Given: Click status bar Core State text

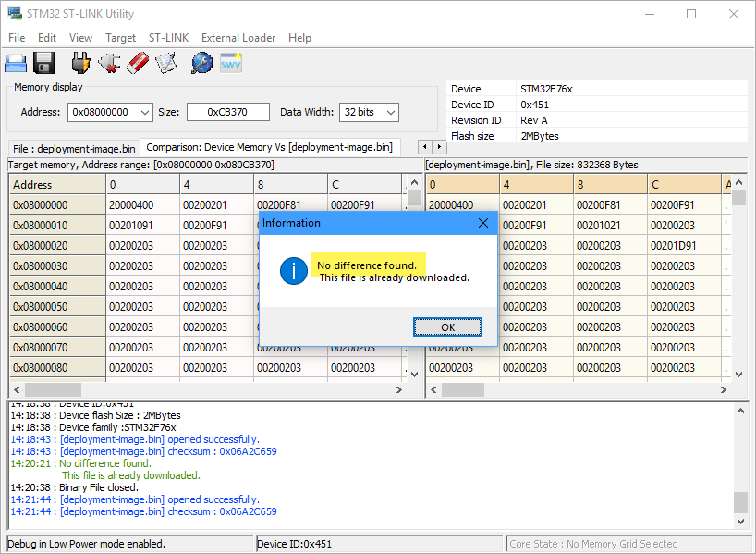Looking at the screenshot, I should (593, 544).
